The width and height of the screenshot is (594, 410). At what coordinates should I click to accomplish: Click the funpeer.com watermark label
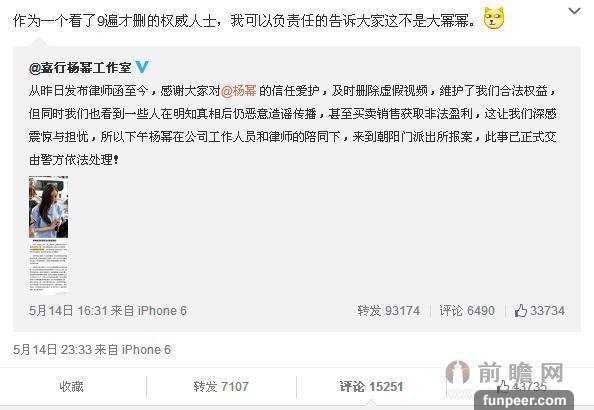click(524, 400)
